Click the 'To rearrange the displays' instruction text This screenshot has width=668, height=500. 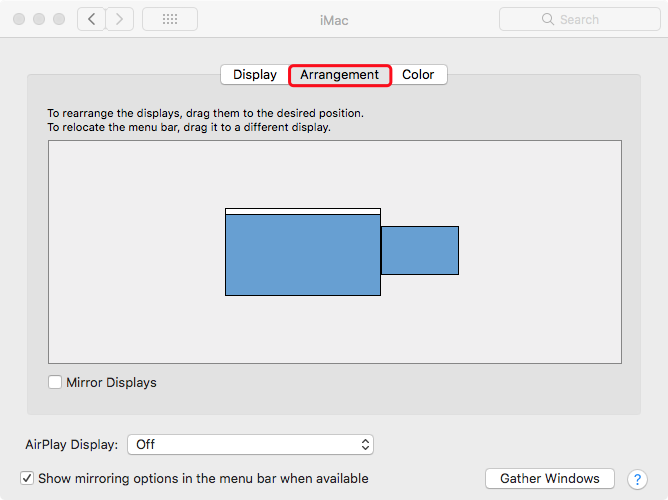coord(205,113)
